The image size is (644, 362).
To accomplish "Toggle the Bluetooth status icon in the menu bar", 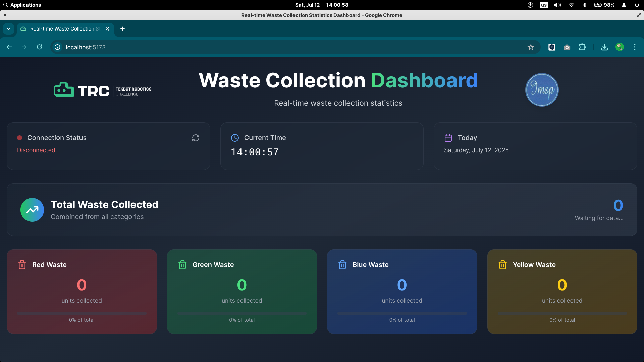I will 585,5.
